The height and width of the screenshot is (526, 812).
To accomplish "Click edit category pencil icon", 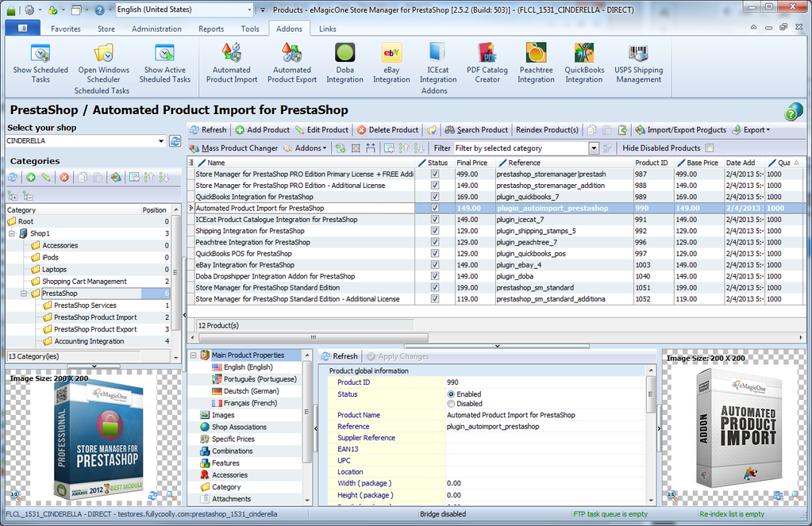I will (46, 178).
